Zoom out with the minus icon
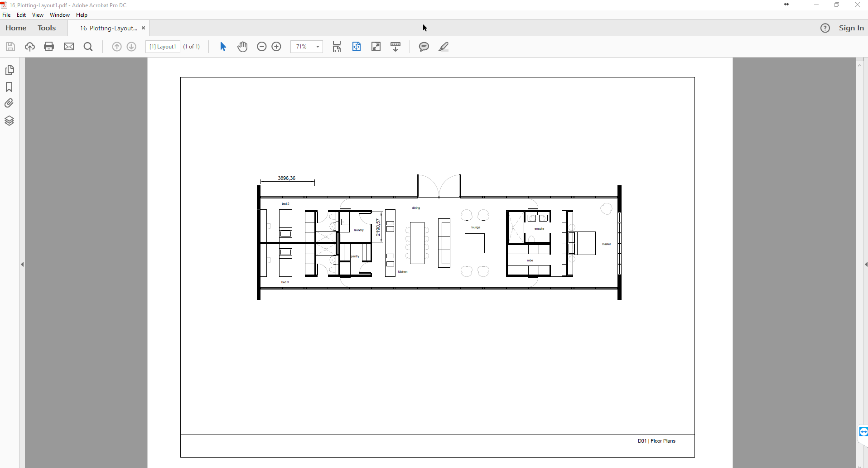 pos(262,47)
